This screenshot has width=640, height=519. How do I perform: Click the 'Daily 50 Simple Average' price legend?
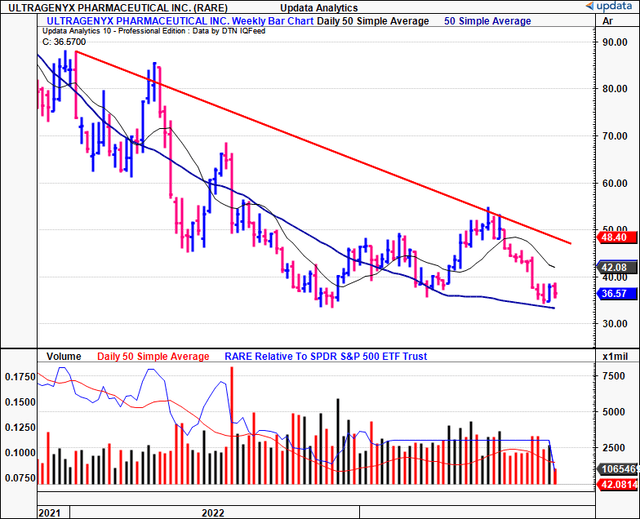coord(373,21)
